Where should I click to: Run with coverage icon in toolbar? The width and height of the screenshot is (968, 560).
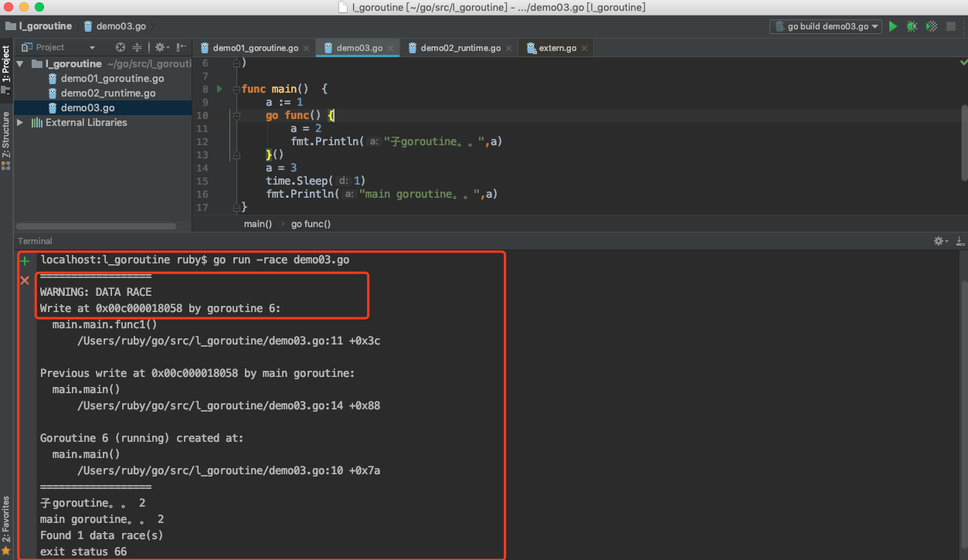[932, 26]
